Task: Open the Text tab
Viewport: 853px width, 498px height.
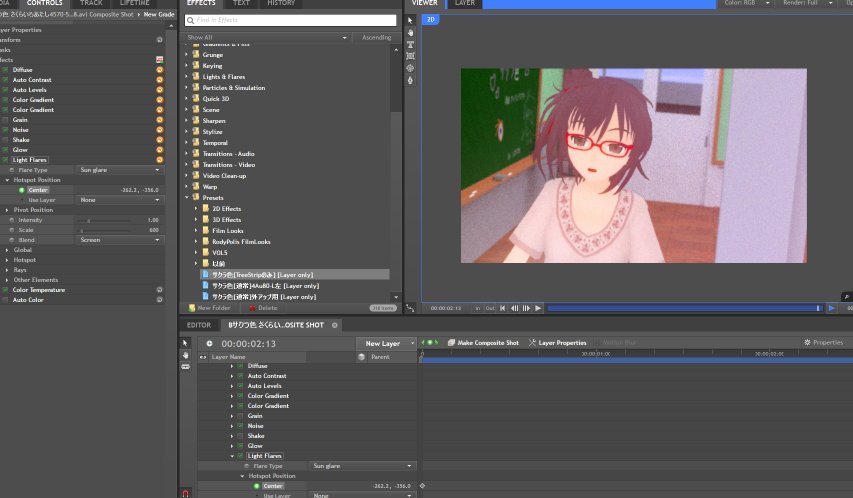Action: click(241, 3)
